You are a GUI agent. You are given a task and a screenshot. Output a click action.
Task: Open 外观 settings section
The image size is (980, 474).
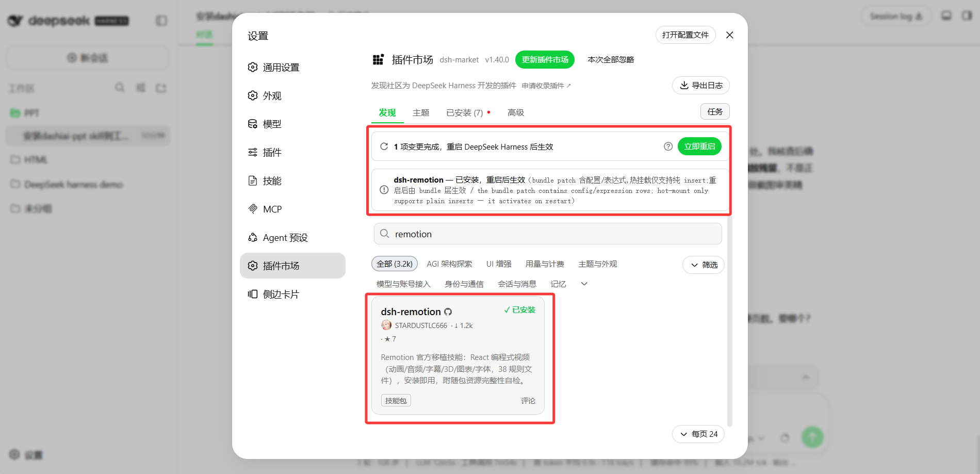pyautogui.click(x=292, y=96)
